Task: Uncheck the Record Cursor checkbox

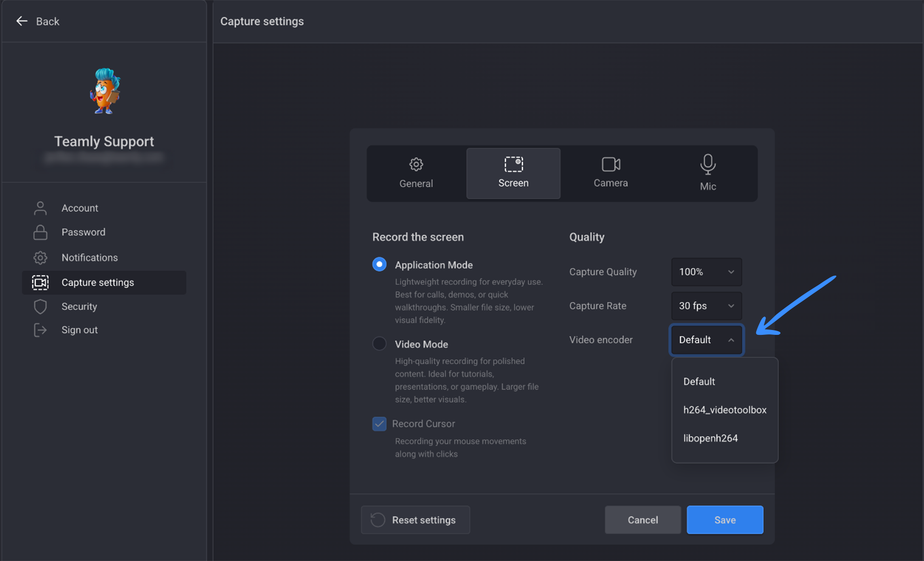Action: pyautogui.click(x=379, y=424)
